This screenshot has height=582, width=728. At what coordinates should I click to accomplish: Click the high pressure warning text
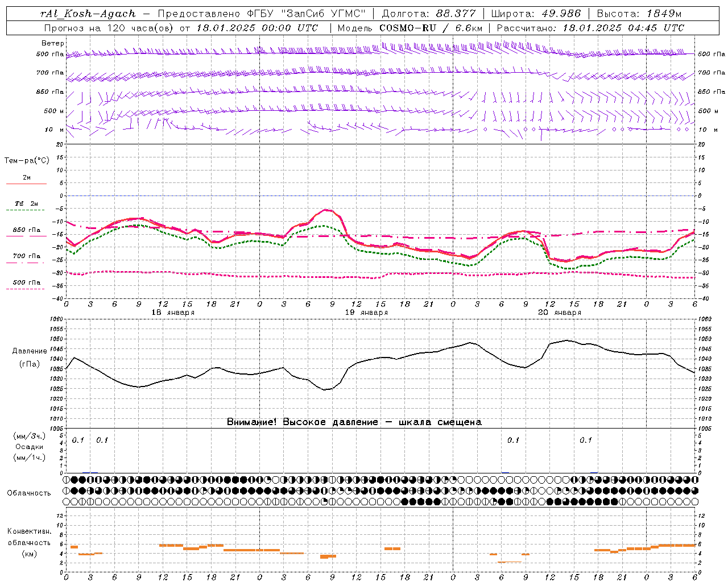click(x=354, y=422)
